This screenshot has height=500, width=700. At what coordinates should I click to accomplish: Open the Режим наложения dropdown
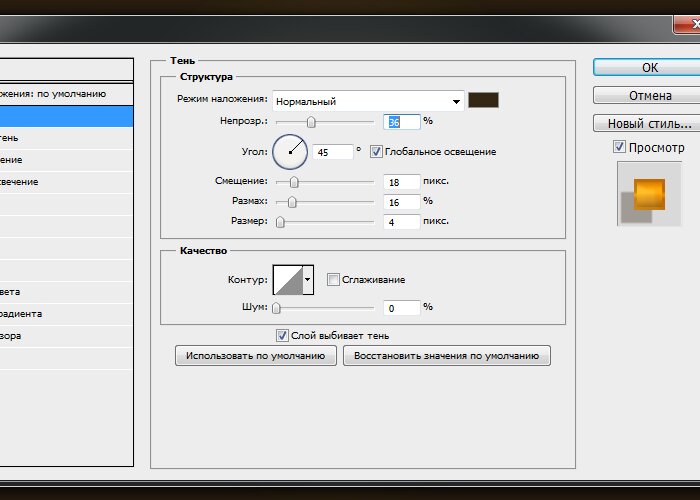tap(368, 101)
